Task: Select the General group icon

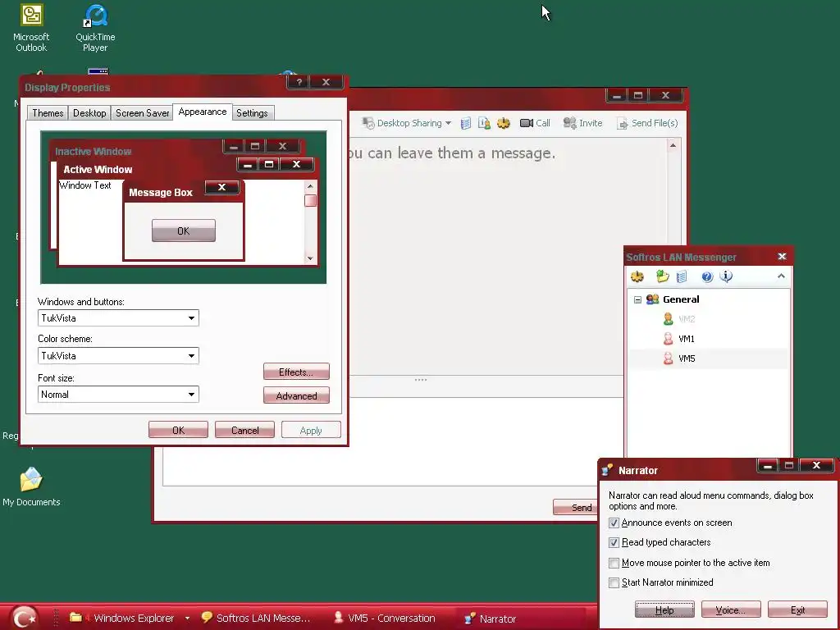Action: point(652,299)
